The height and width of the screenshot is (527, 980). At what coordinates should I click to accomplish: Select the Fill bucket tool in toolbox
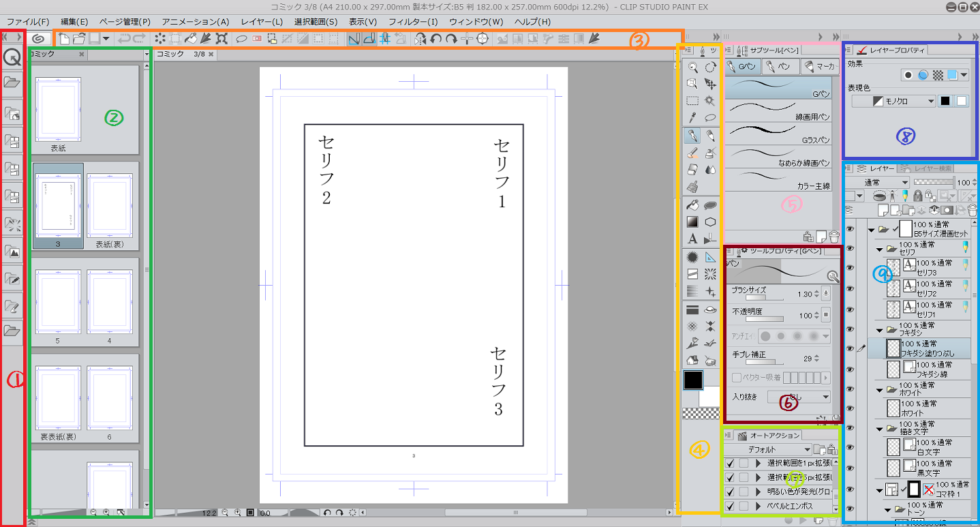[x=692, y=205]
